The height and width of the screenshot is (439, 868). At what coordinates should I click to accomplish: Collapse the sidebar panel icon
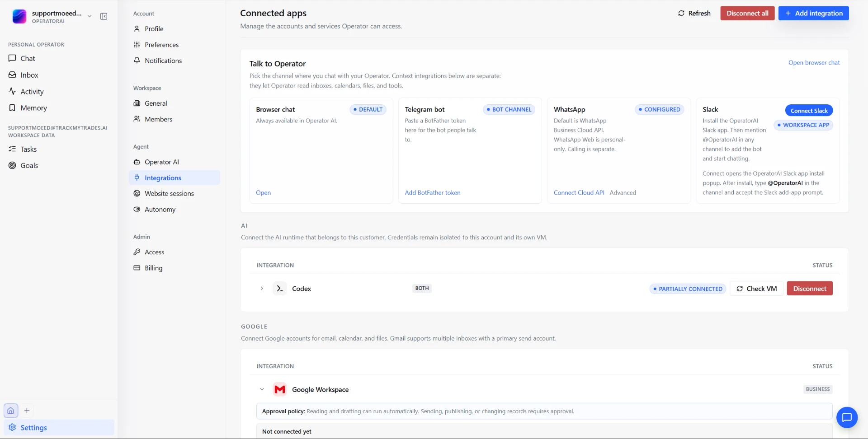[x=104, y=16]
